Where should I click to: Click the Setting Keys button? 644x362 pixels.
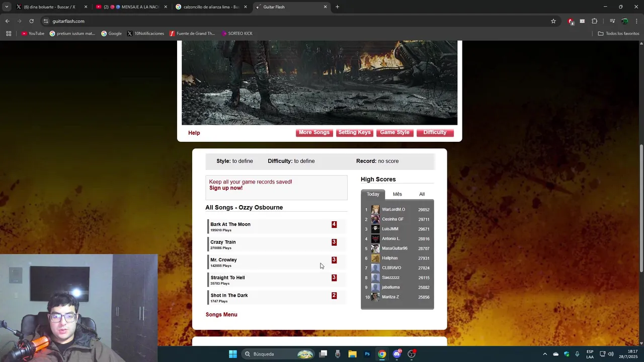pyautogui.click(x=354, y=133)
